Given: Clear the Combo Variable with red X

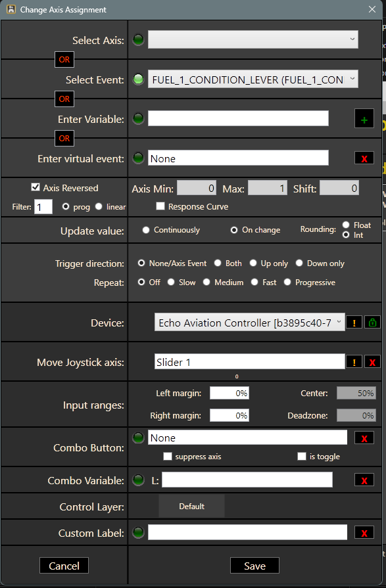Looking at the screenshot, I should coord(364,480).
